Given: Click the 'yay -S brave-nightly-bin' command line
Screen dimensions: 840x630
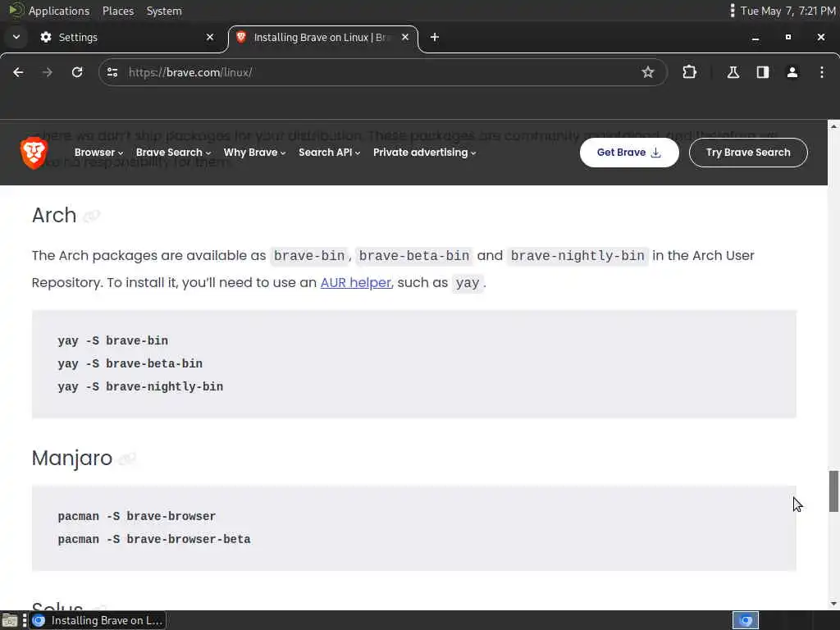Looking at the screenshot, I should 140,387.
